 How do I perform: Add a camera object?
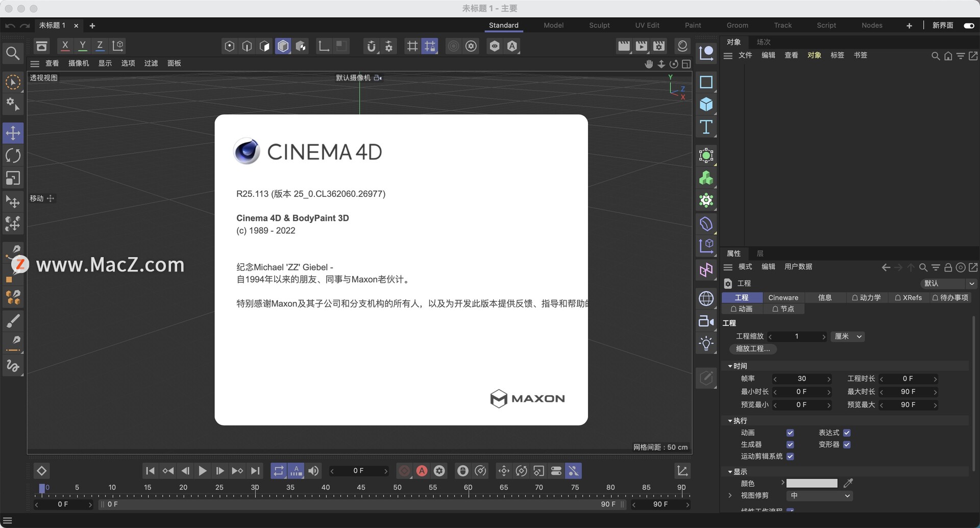pyautogui.click(x=706, y=321)
